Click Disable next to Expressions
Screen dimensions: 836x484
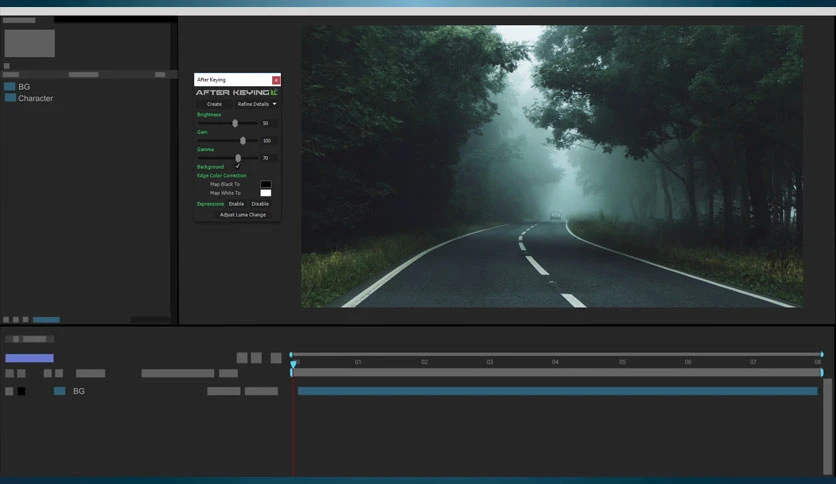pyautogui.click(x=260, y=204)
